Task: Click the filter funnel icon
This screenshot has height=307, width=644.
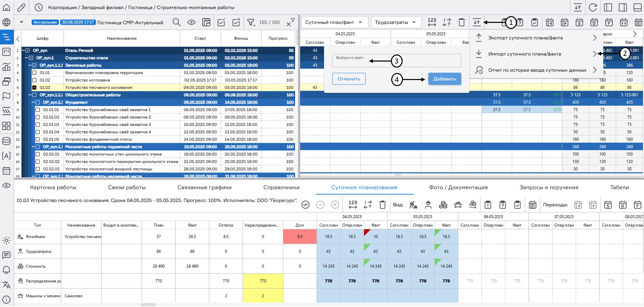Action: [251, 22]
